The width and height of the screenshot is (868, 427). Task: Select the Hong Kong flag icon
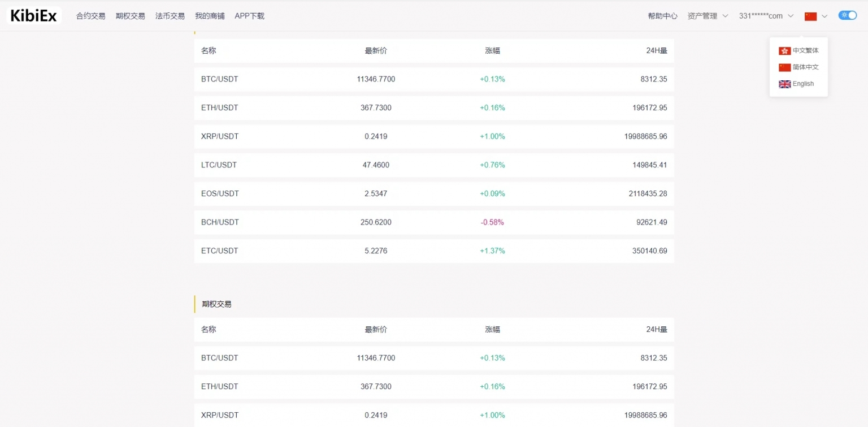pos(784,51)
